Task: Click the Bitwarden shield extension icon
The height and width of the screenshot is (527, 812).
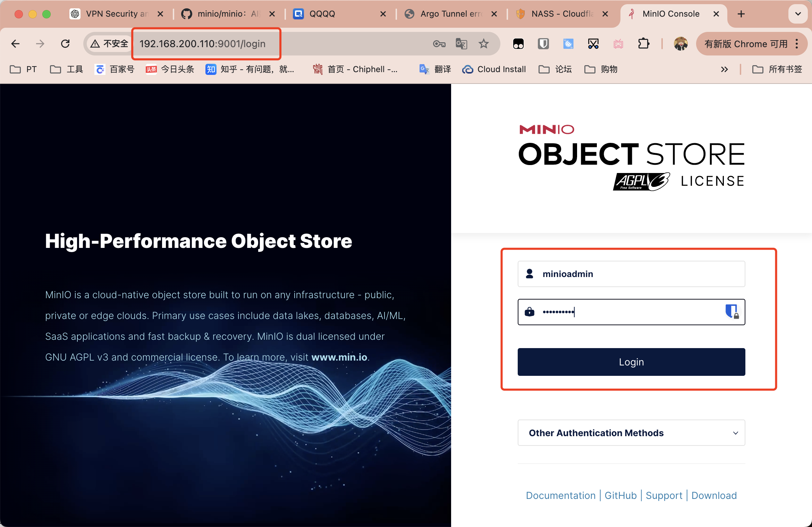Action: [x=543, y=44]
